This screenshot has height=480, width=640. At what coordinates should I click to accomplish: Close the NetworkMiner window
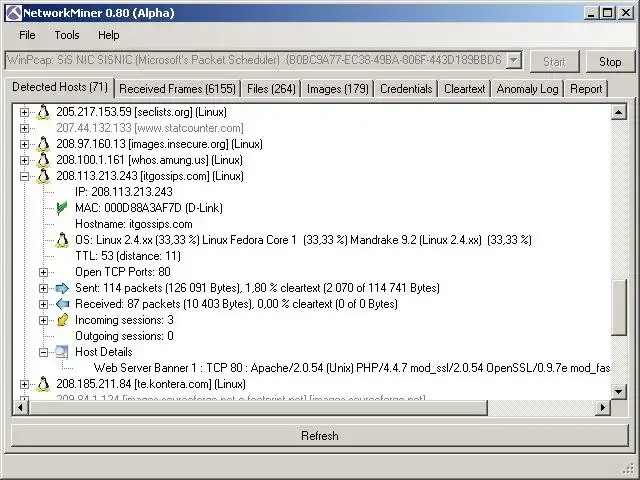[626, 13]
